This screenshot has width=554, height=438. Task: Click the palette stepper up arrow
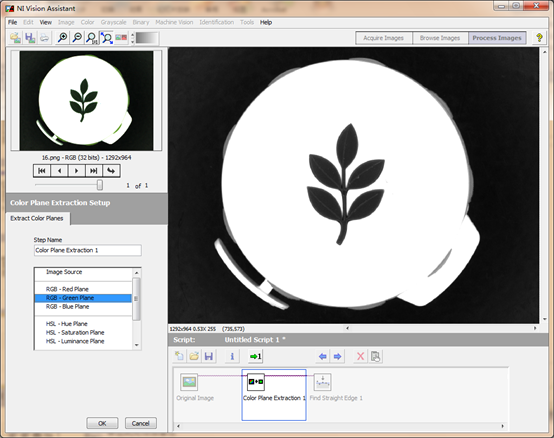click(133, 35)
